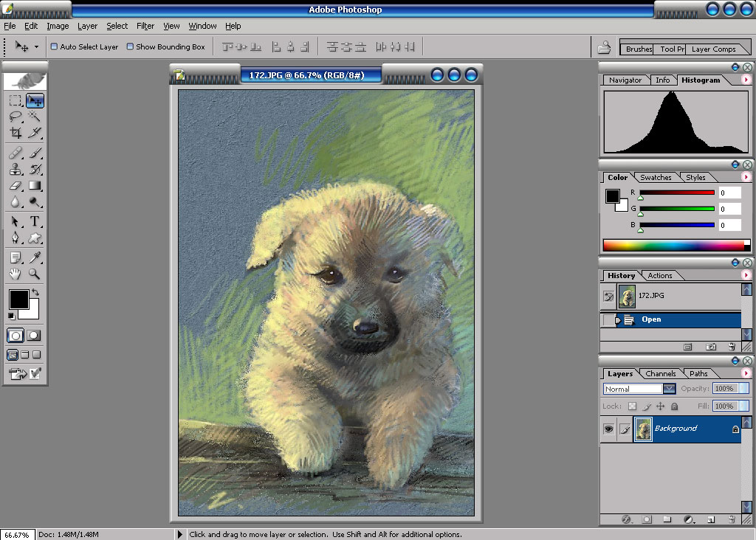Swap foreground and background colors icon
The height and width of the screenshot is (540, 756).
(x=35, y=292)
